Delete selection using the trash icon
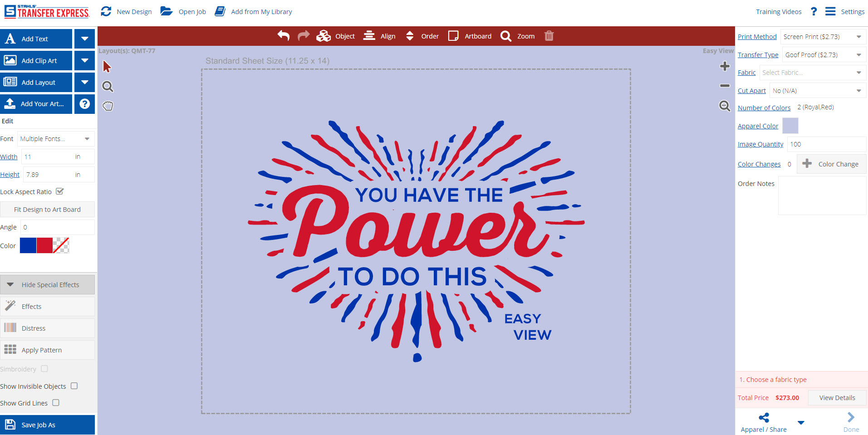868x435 pixels. pyautogui.click(x=549, y=36)
